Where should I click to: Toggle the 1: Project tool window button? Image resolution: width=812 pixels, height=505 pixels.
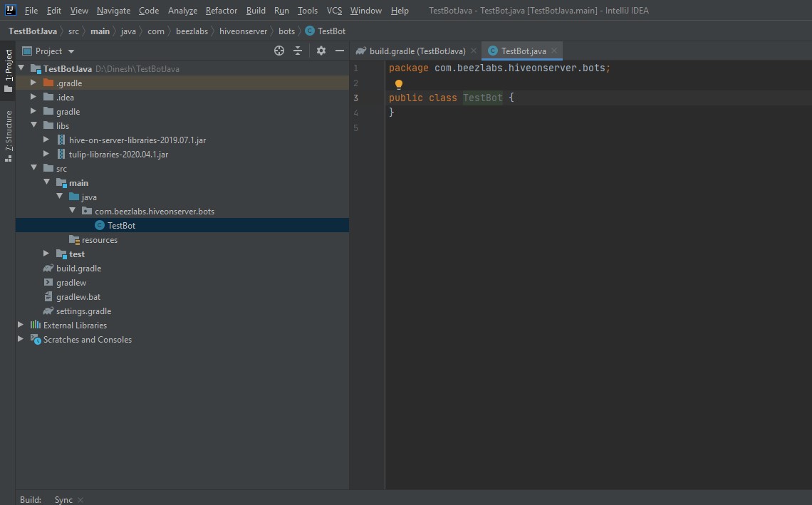tap(9, 71)
